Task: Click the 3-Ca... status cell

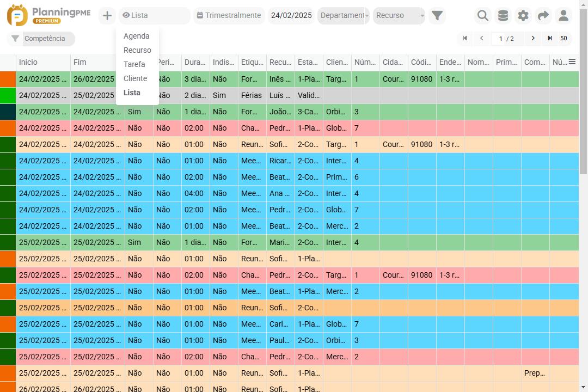Action: tap(309, 112)
